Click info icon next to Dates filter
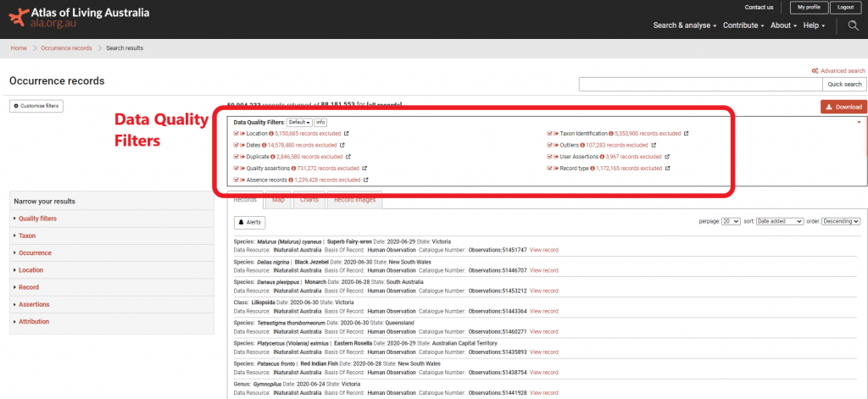 point(264,145)
